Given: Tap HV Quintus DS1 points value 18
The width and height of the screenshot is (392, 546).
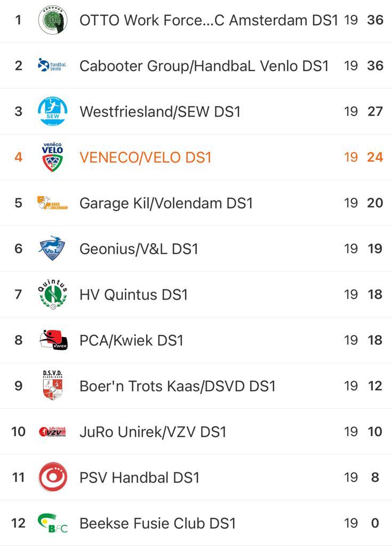Looking at the screenshot, I should tap(375, 294).
